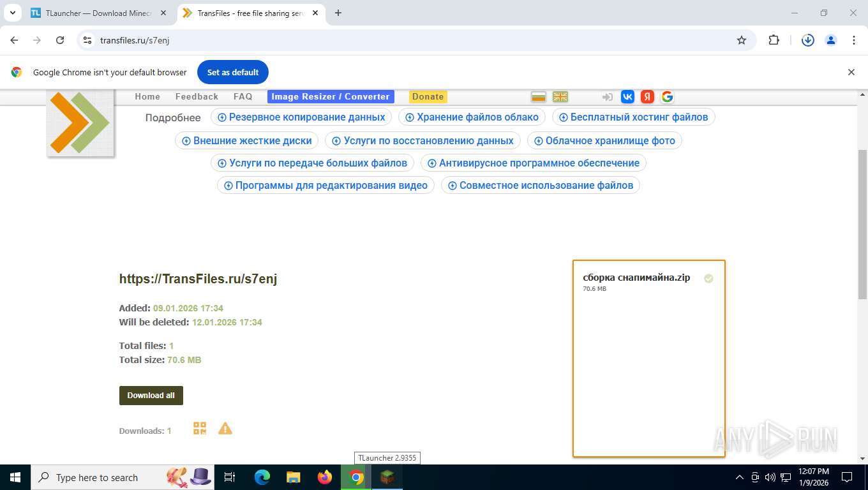868x490 pixels.
Task: Open Услуги по передаче больших файлов link
Action: 313,163
